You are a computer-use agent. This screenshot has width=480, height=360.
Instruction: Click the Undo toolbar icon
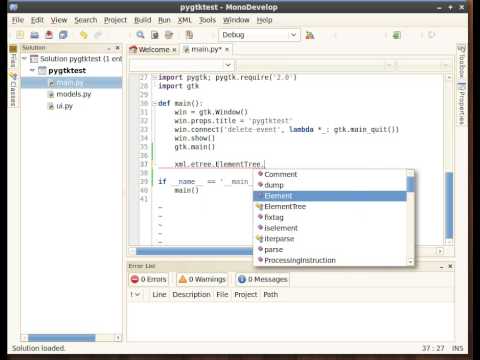point(84,35)
